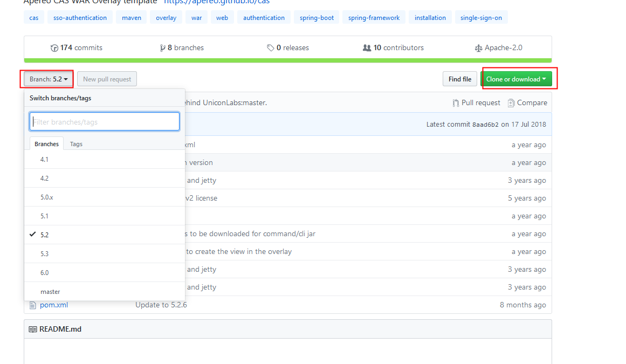Click the New pull request button
626x364 pixels.
[x=107, y=79]
